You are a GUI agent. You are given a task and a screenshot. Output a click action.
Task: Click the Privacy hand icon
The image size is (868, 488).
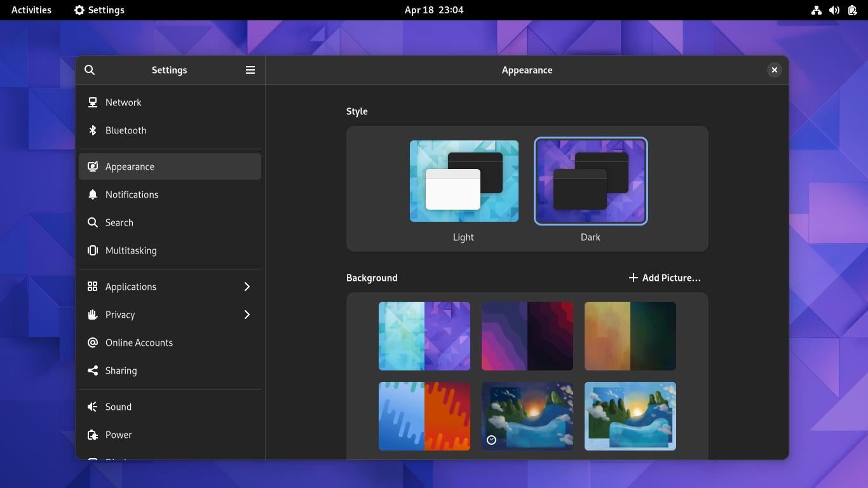[x=93, y=315]
